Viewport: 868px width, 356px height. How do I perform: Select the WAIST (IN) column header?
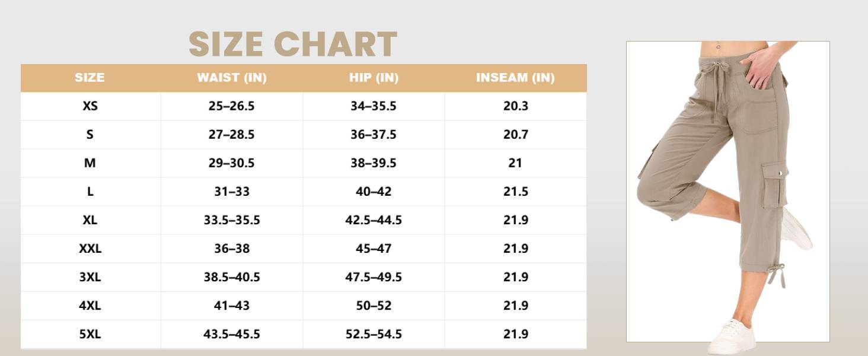(x=232, y=78)
